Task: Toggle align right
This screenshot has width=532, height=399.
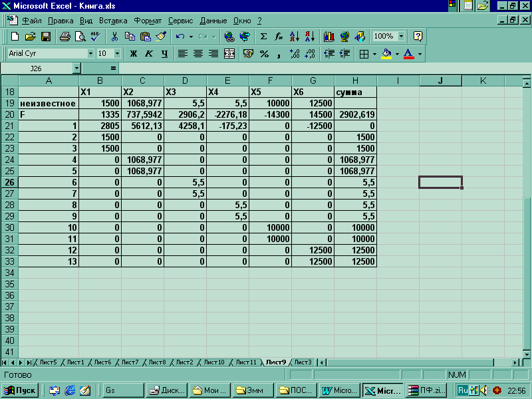Action: coord(213,54)
